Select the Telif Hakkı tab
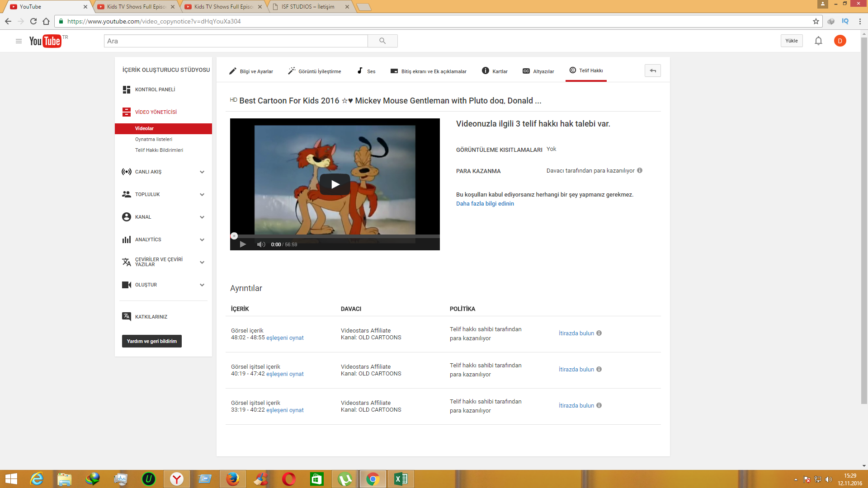 tap(586, 70)
